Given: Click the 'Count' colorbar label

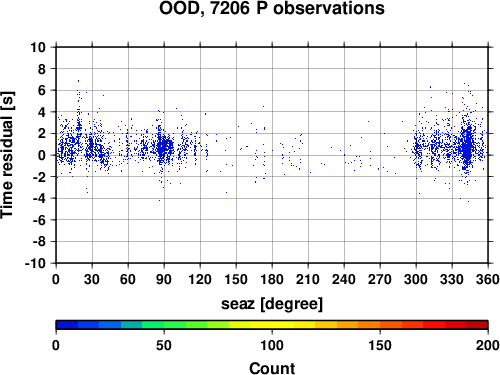Looking at the screenshot, I should (272, 368).
